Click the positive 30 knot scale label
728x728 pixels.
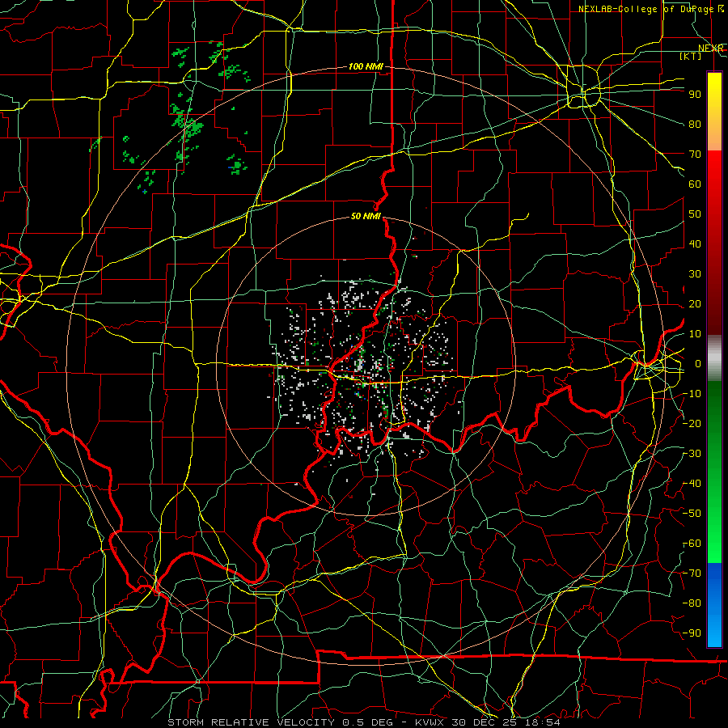pyautogui.click(x=695, y=273)
